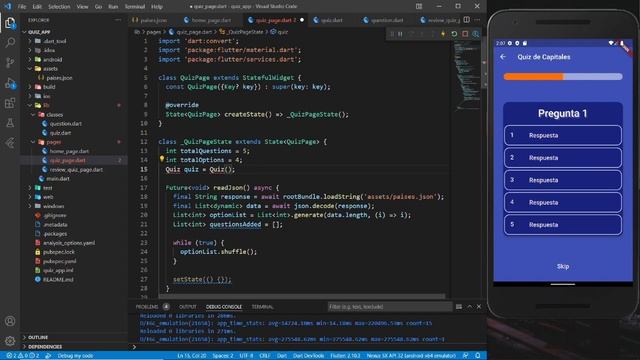Go back using emulator app arrow
640x360 pixels.
pos(503,57)
